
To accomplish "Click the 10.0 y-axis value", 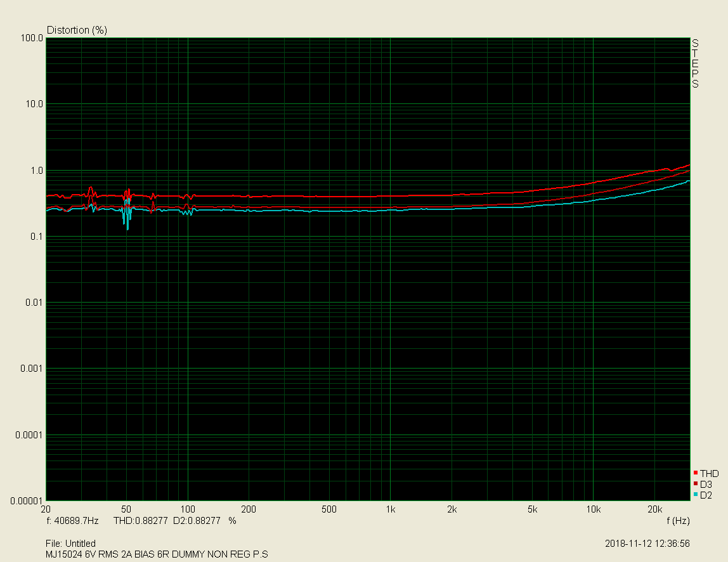I will (34, 104).
